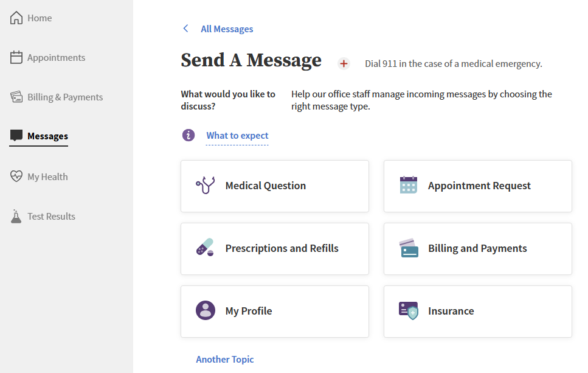Screen dimensions: 588x373
Task: Choose the Insurance message type
Action: tap(477, 311)
